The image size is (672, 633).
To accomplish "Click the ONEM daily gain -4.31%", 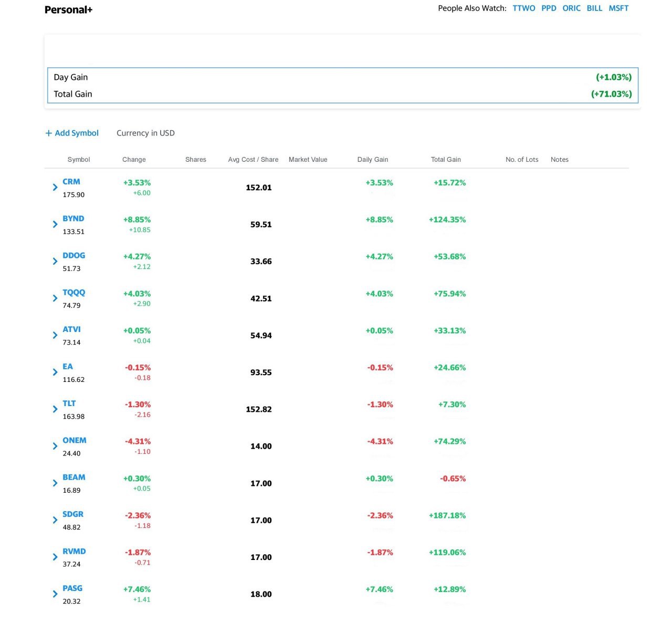I will coord(380,441).
